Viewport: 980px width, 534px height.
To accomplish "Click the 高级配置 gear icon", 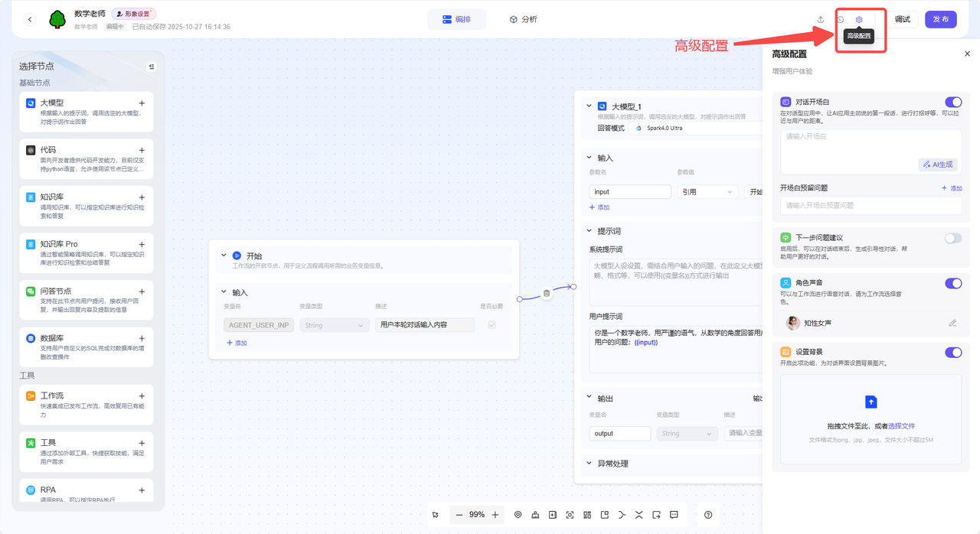I will pyautogui.click(x=859, y=20).
